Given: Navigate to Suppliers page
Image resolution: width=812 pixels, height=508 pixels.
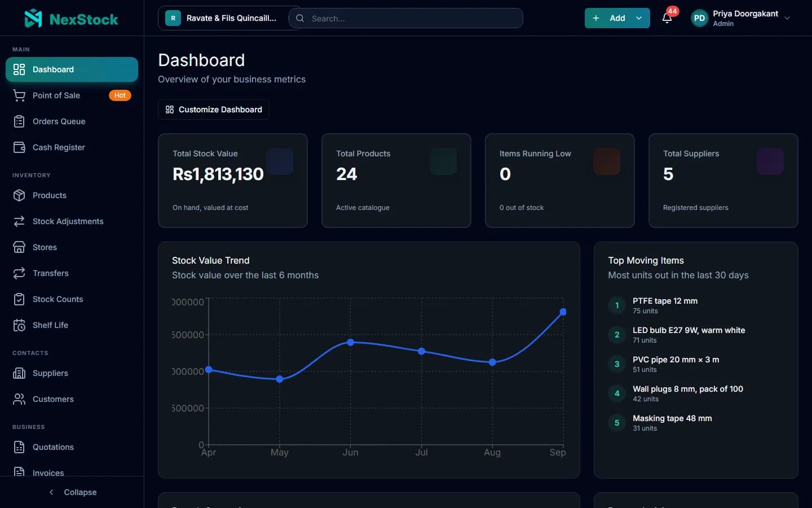Looking at the screenshot, I should [72, 373].
